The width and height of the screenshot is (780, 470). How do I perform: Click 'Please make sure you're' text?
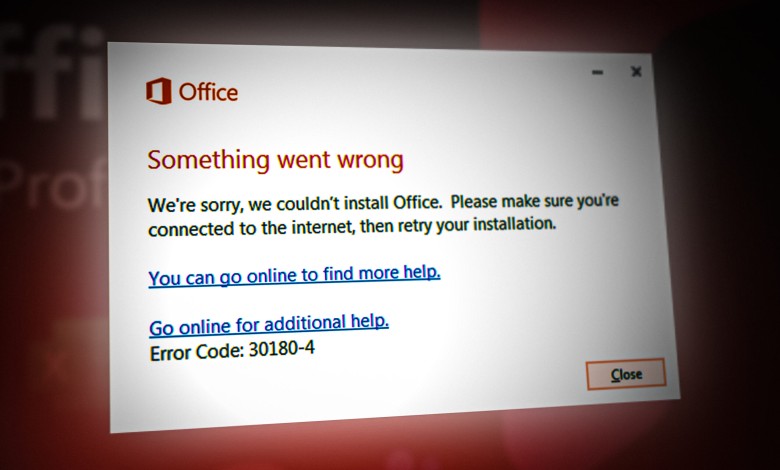[535, 201]
